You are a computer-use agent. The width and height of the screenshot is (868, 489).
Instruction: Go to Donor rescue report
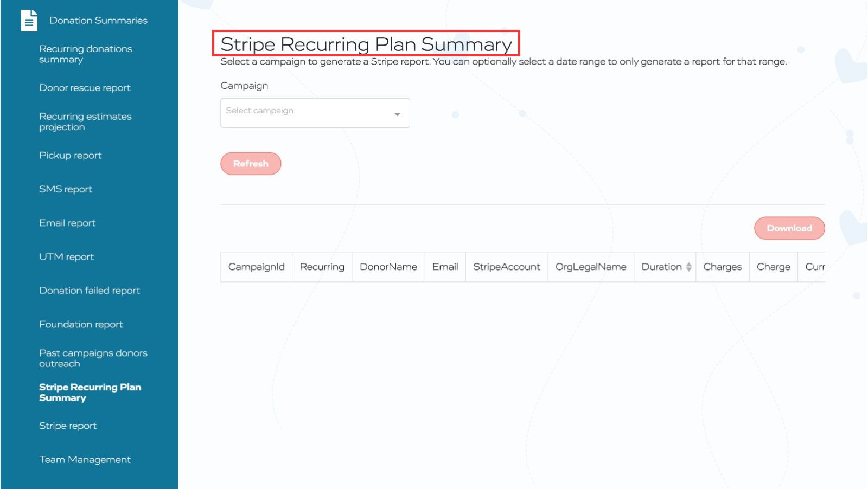(x=85, y=88)
